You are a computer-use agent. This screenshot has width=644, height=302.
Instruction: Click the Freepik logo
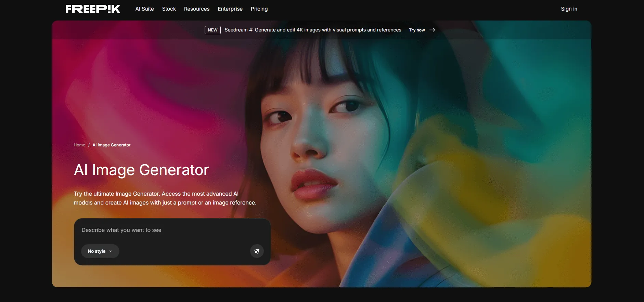pos(93,9)
